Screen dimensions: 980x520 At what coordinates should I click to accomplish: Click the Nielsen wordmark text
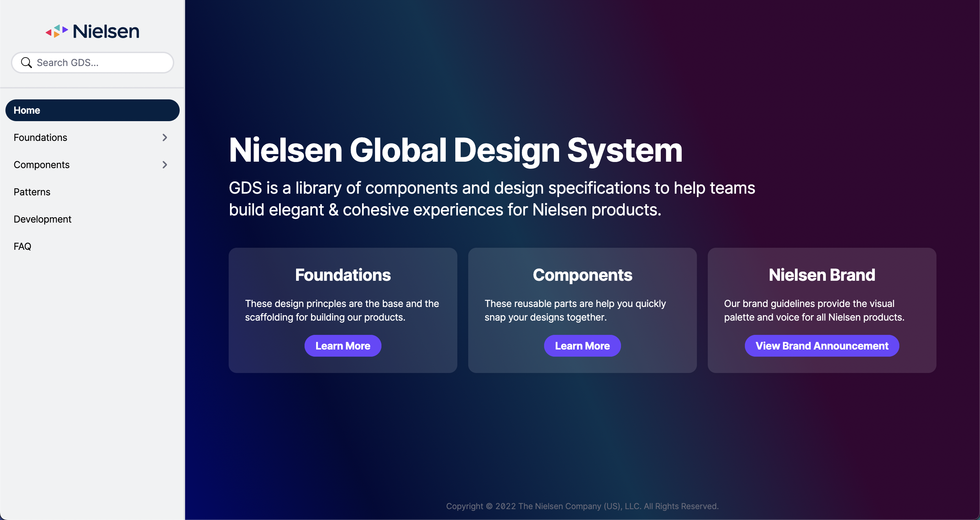click(106, 31)
